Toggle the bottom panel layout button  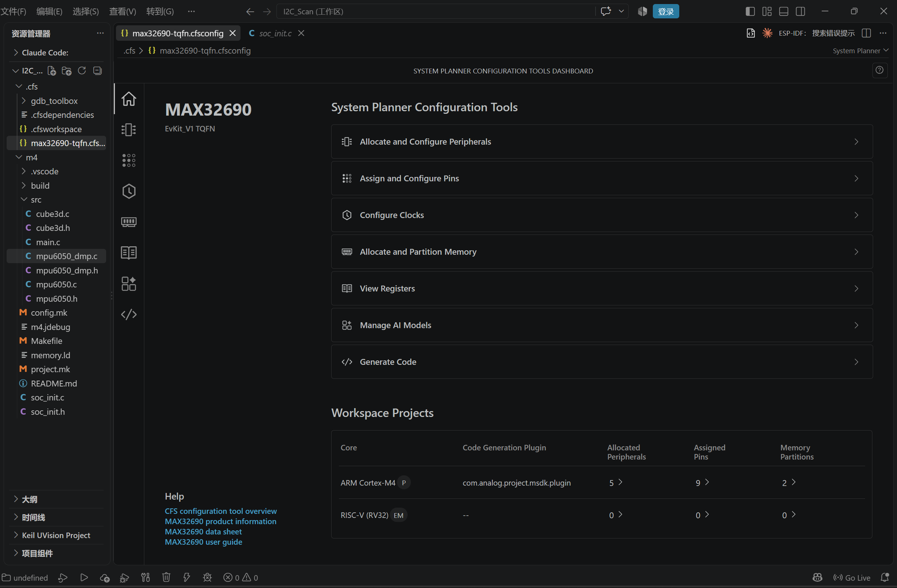click(784, 11)
